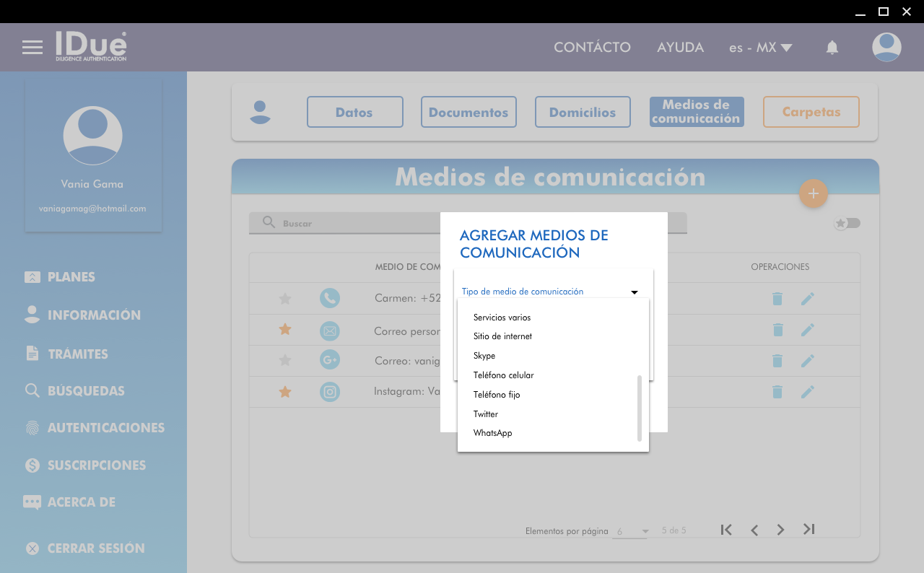This screenshot has width=924, height=573.
Task: Click the dropdown list scrollbar
Action: tap(640, 408)
